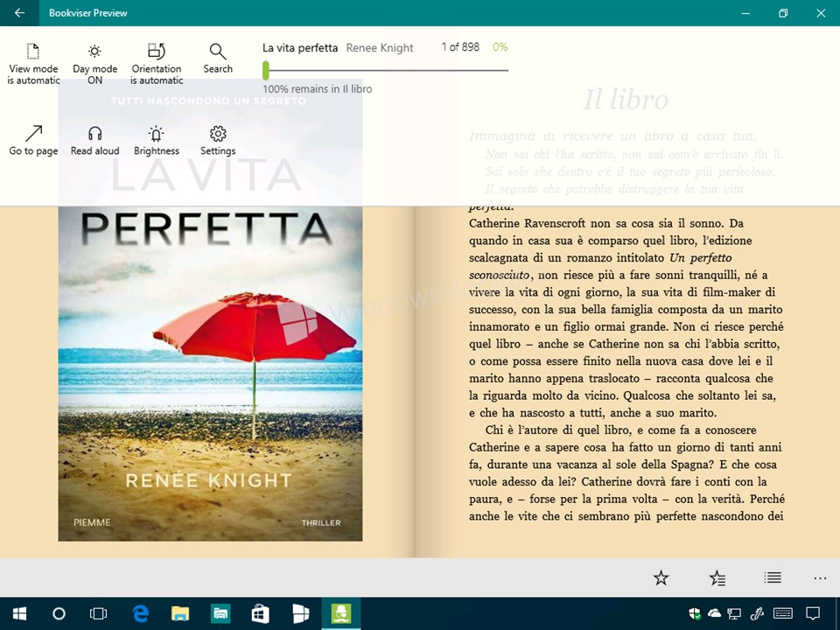This screenshot has height=630, width=840.
Task: Open Bookviser Settings
Action: (x=218, y=140)
